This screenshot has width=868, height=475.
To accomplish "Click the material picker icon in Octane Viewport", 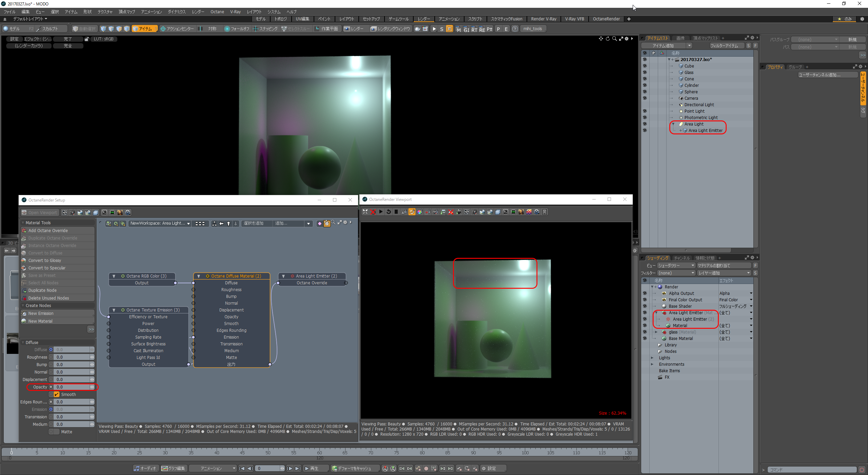I will [412, 212].
